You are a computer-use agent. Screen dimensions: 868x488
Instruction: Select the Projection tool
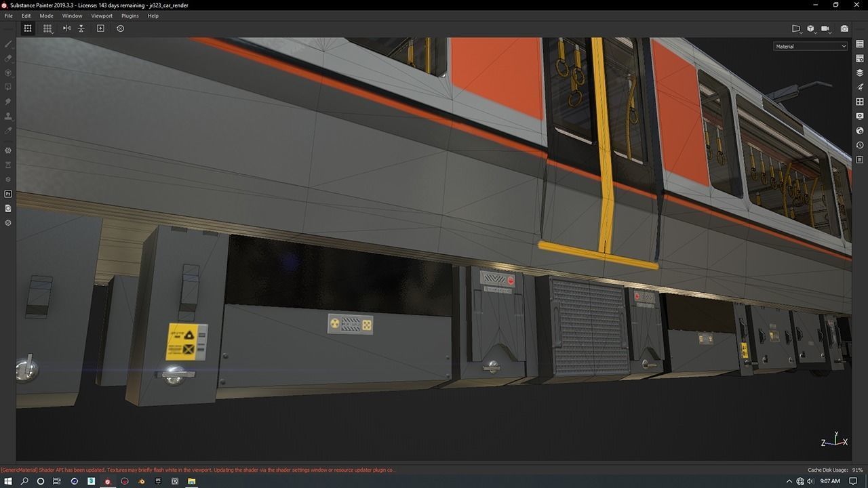pyautogui.click(x=8, y=73)
